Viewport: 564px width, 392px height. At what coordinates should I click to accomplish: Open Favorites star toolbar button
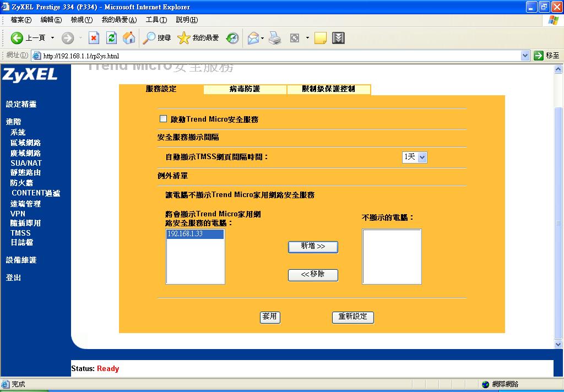198,38
